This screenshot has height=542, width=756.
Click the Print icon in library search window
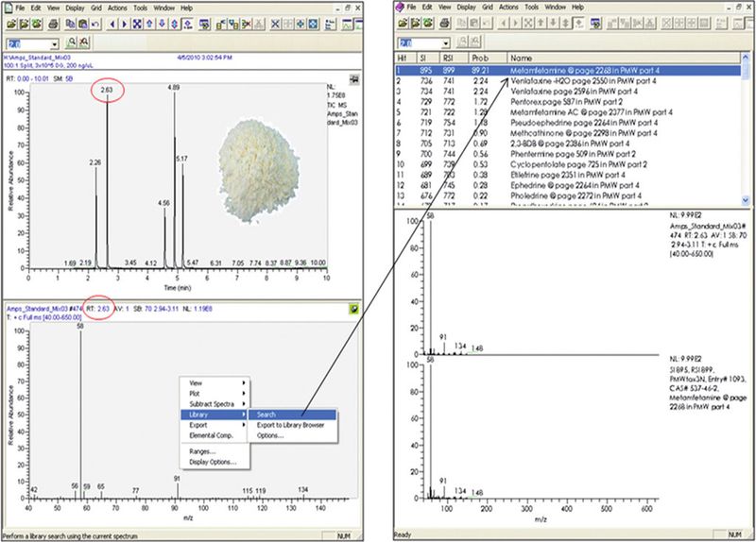point(445,23)
